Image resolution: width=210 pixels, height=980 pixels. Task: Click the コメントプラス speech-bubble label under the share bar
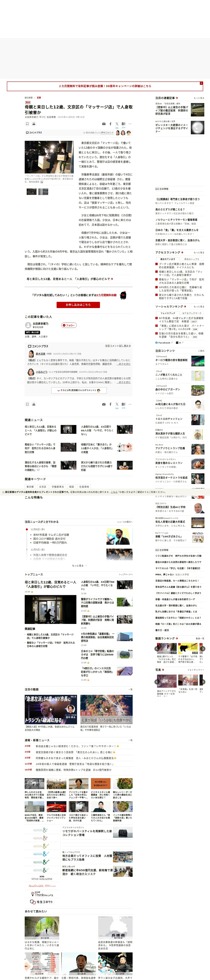34,133
